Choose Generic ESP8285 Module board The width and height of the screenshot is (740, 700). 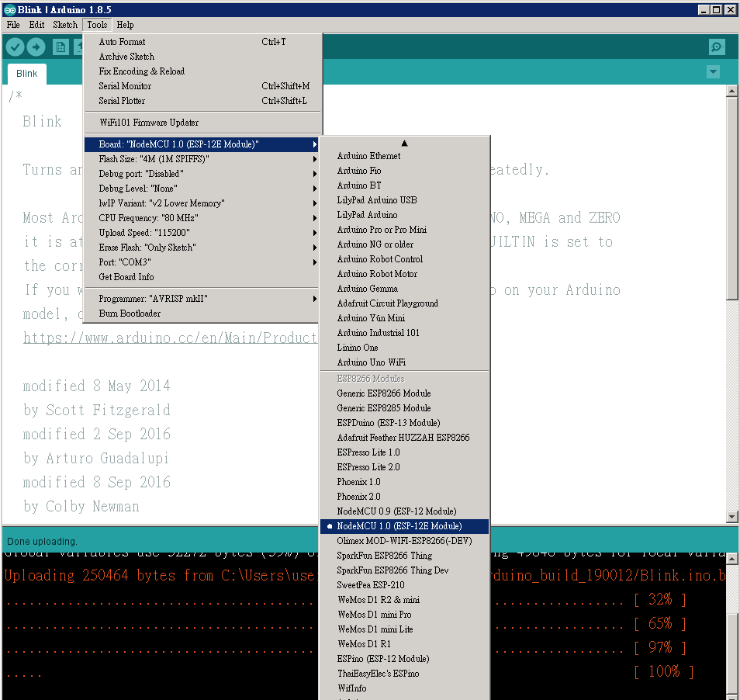coord(404,408)
